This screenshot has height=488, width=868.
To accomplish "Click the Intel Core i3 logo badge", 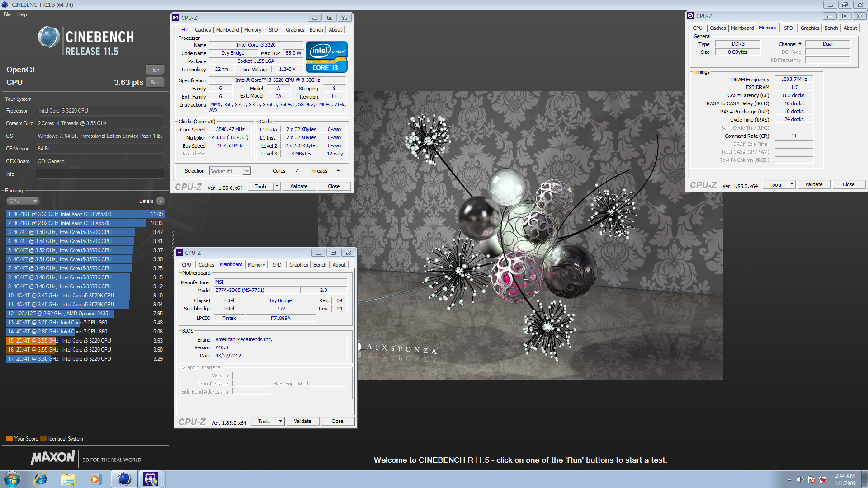I will 326,57.
